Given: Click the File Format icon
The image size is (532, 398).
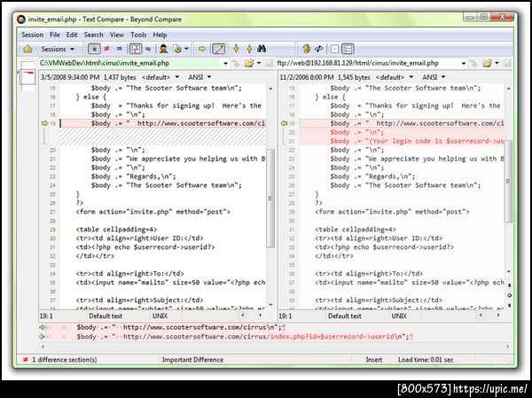Looking at the screenshot, I should [177, 50].
